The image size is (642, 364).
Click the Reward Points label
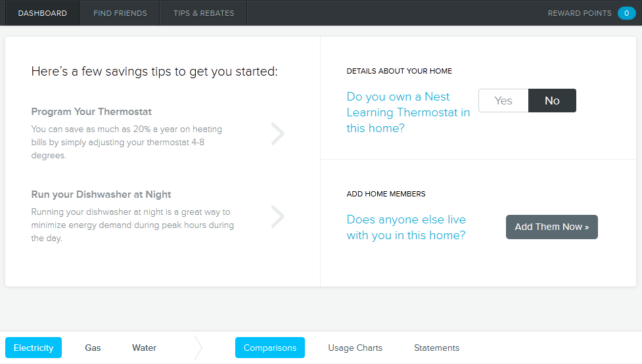[x=579, y=13]
